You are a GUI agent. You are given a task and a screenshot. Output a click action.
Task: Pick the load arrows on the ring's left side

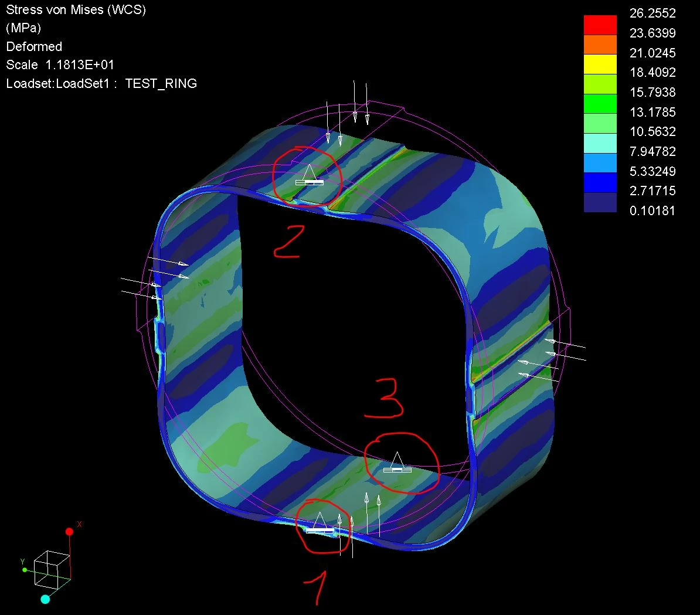pyautogui.click(x=155, y=277)
